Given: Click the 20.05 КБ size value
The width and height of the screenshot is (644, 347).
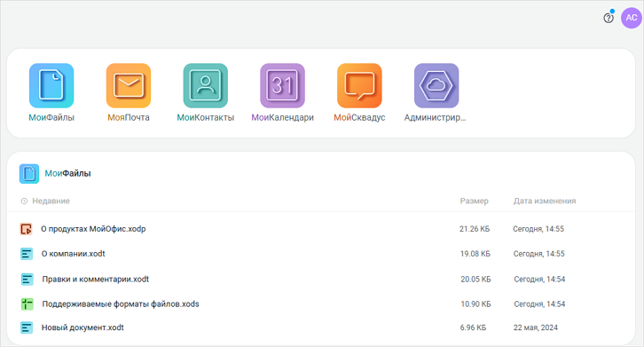Looking at the screenshot, I should tap(475, 280).
